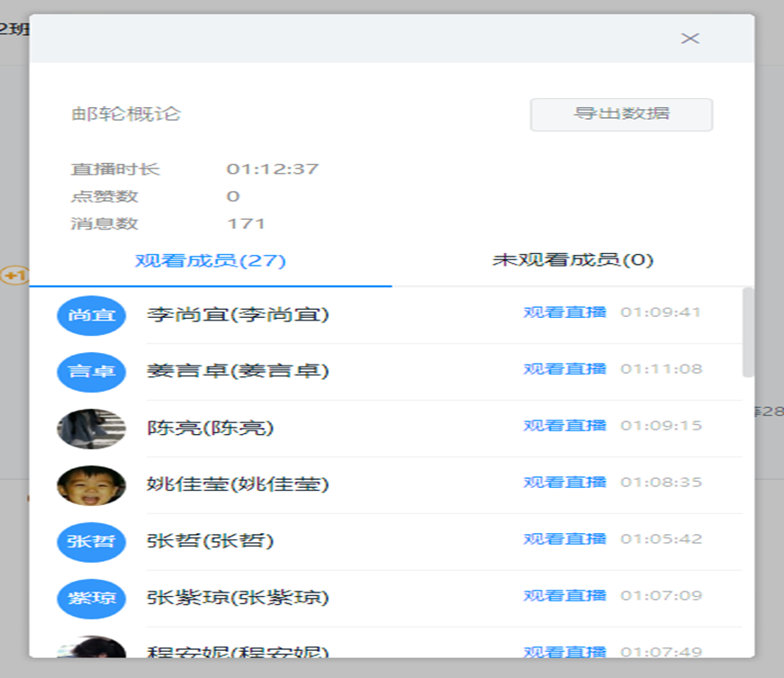This screenshot has height=678, width=784.
Task: Open 观看直播 link for 李尚宜
Action: point(564,312)
